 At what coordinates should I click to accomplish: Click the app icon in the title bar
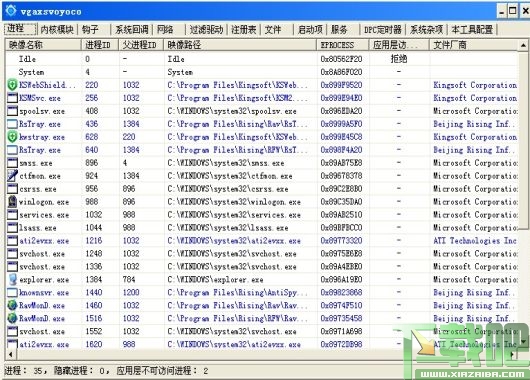pyautogui.click(x=11, y=11)
